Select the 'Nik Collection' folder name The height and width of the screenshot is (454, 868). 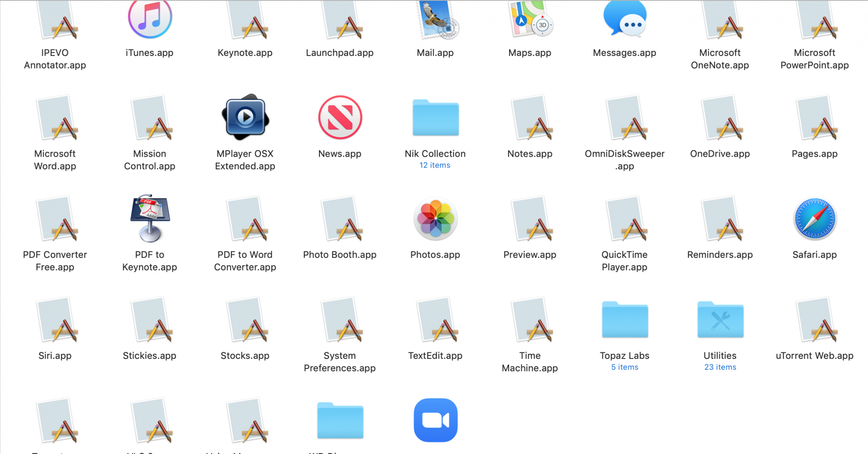435,154
